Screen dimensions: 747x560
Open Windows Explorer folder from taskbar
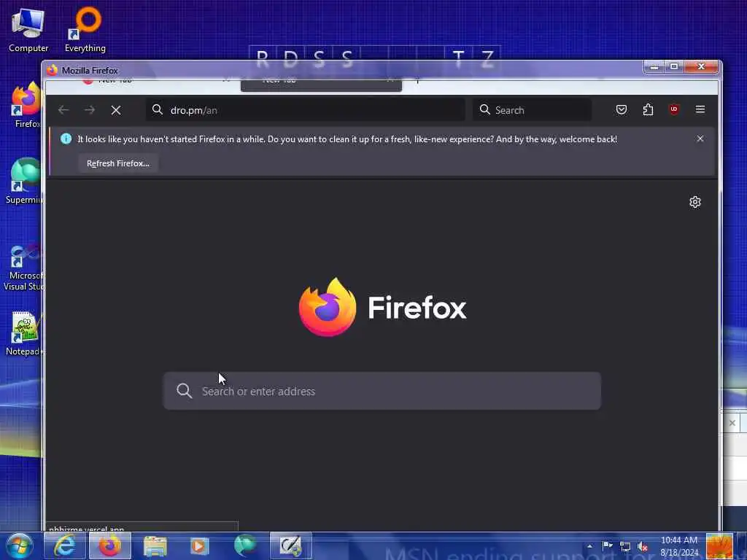[155, 545]
